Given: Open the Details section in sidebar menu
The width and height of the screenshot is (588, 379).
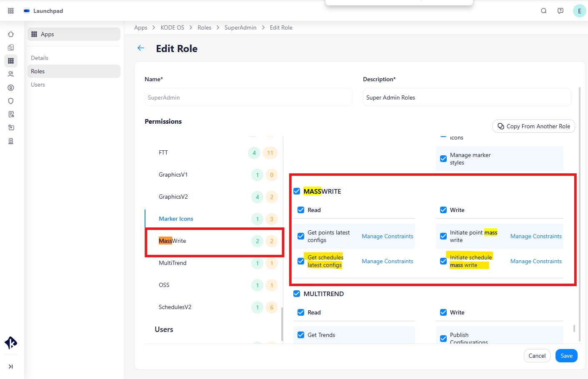Looking at the screenshot, I should (40, 58).
